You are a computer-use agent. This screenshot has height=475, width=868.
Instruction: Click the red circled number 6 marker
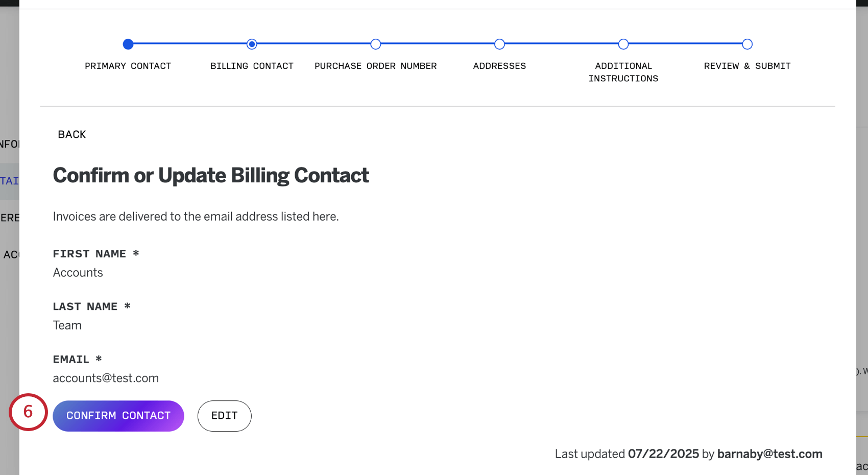(28, 412)
